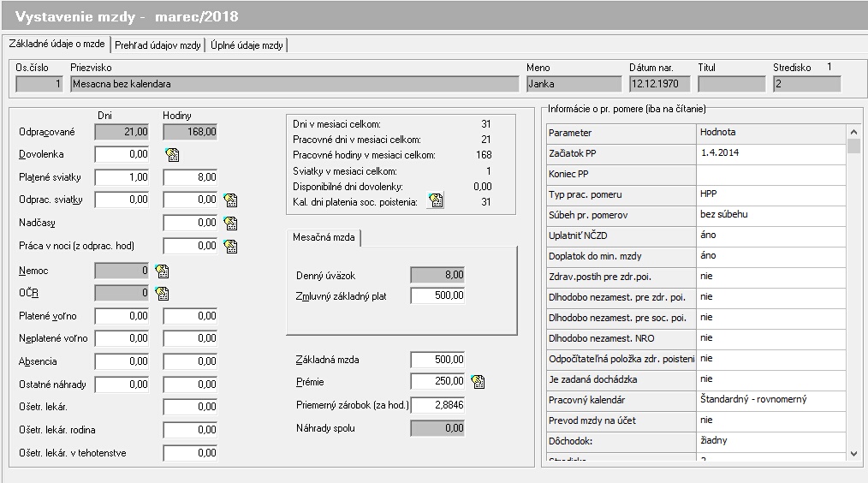Select the Doplatok do min. mzdy row label
The image size is (868, 483).
pyautogui.click(x=621, y=256)
